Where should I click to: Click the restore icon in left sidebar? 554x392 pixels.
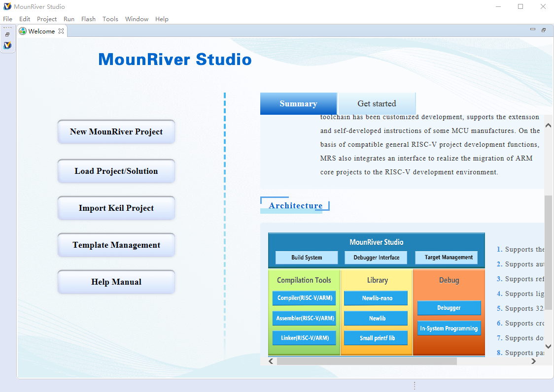[7, 34]
